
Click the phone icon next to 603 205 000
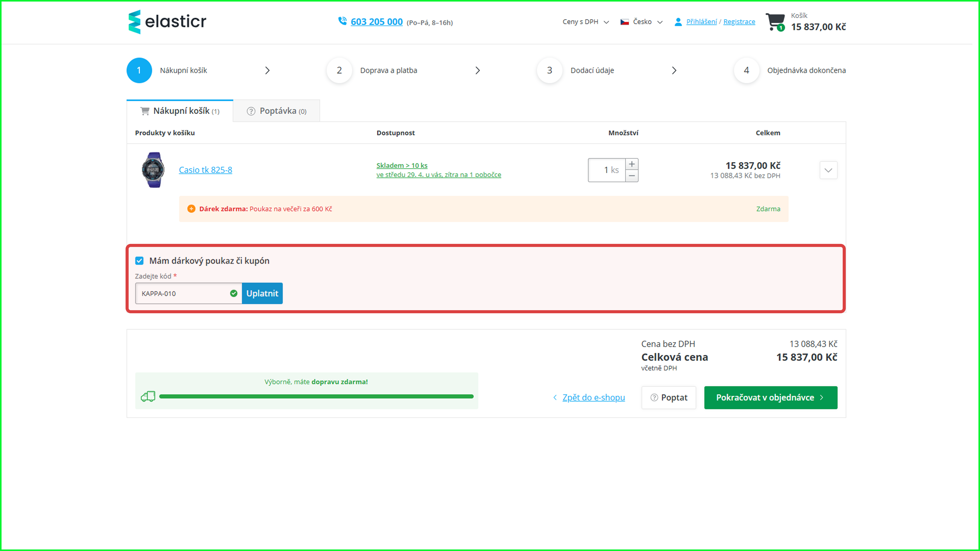(x=342, y=21)
